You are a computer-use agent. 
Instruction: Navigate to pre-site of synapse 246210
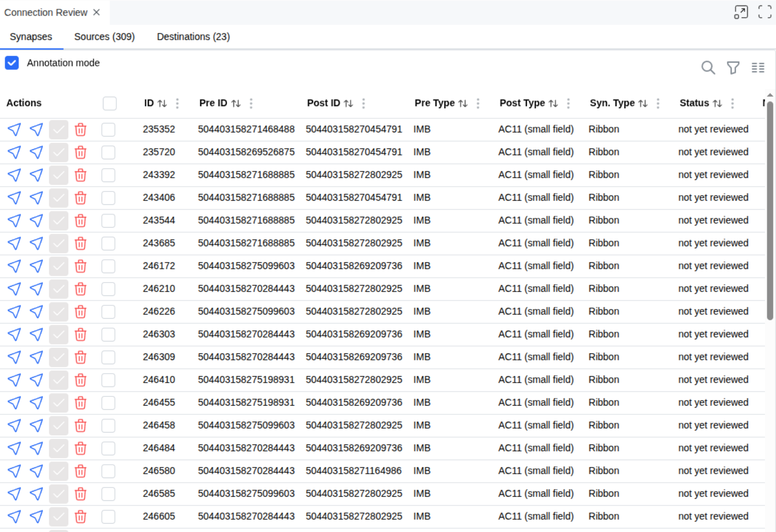14,289
